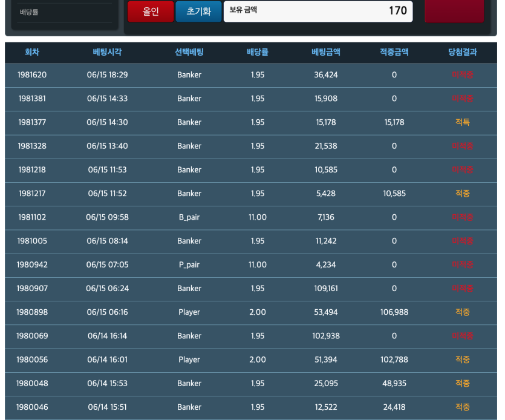Click odds 11.00 in row 1980942
Viewport: 505px width, 420px height.
coord(257,264)
